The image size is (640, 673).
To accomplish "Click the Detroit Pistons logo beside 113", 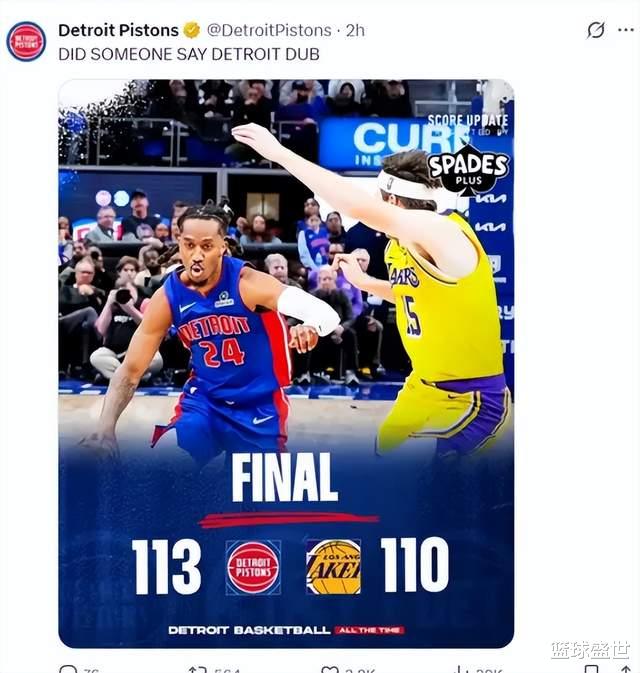I will tap(253, 567).
